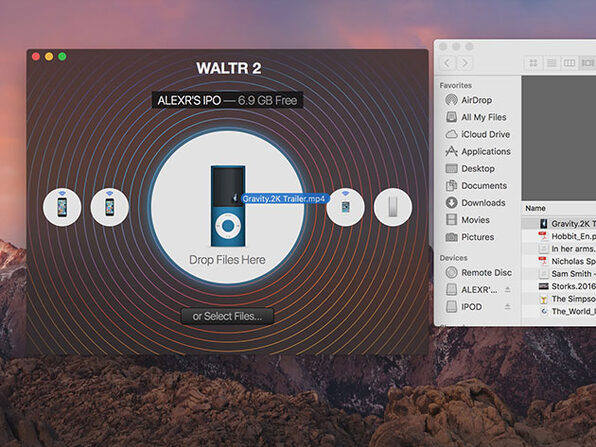Select the Gravity.2K file row in Finder
Viewport: 596px width, 447px height.
click(x=559, y=224)
